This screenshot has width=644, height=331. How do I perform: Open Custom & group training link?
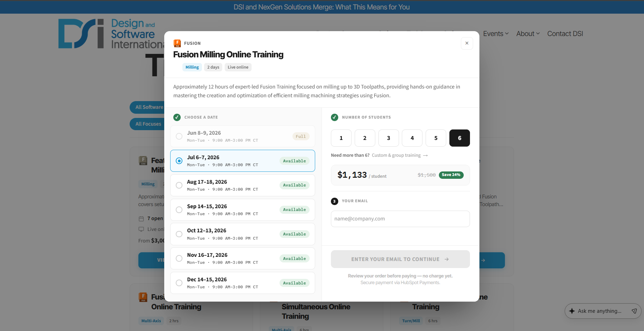pyautogui.click(x=400, y=155)
